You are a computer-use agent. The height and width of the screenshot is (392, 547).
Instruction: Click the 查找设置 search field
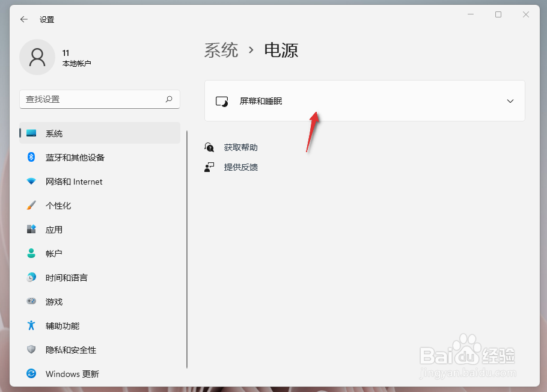pyautogui.click(x=99, y=99)
